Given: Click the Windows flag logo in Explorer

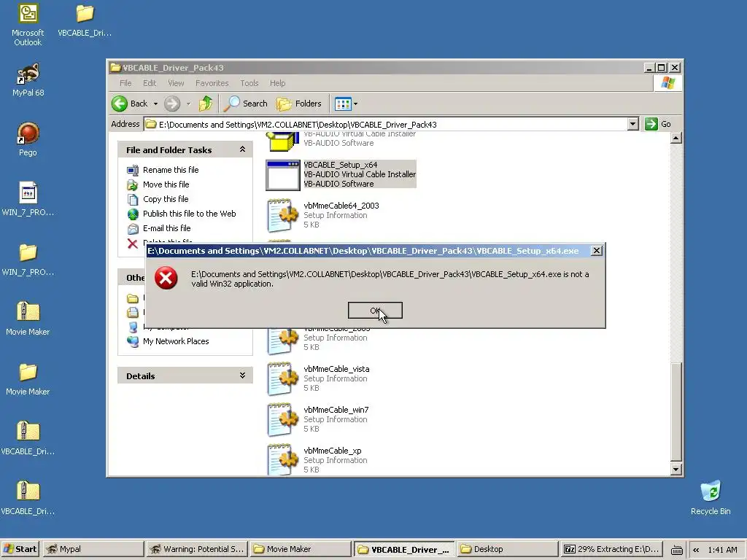Looking at the screenshot, I should (x=668, y=83).
